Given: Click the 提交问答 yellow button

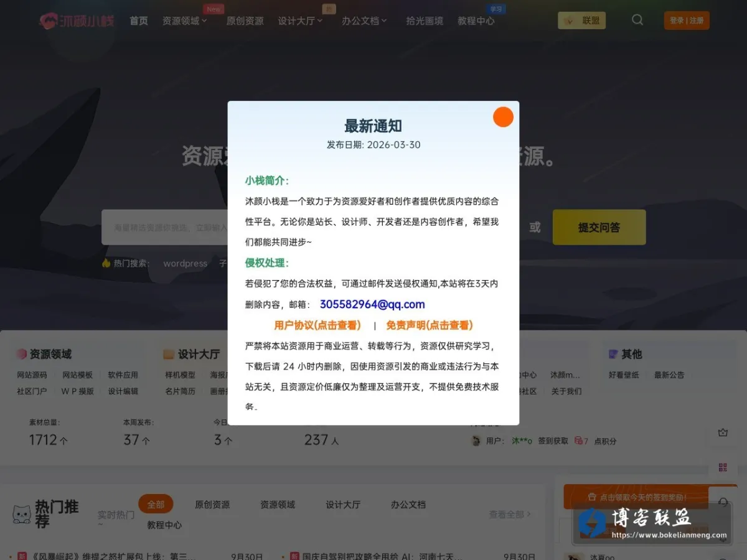Looking at the screenshot, I should coord(599,227).
